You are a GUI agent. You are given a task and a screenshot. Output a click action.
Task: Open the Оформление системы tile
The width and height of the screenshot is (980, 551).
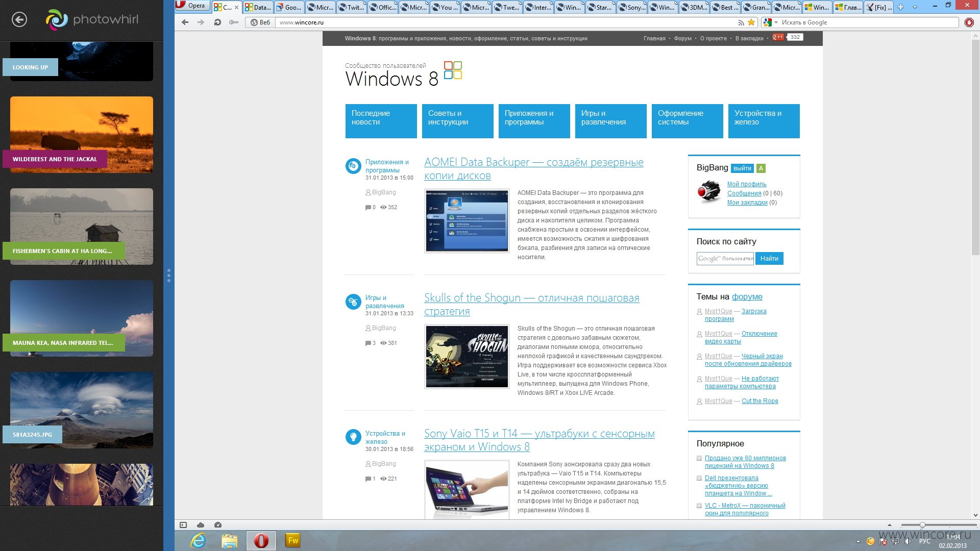point(688,121)
